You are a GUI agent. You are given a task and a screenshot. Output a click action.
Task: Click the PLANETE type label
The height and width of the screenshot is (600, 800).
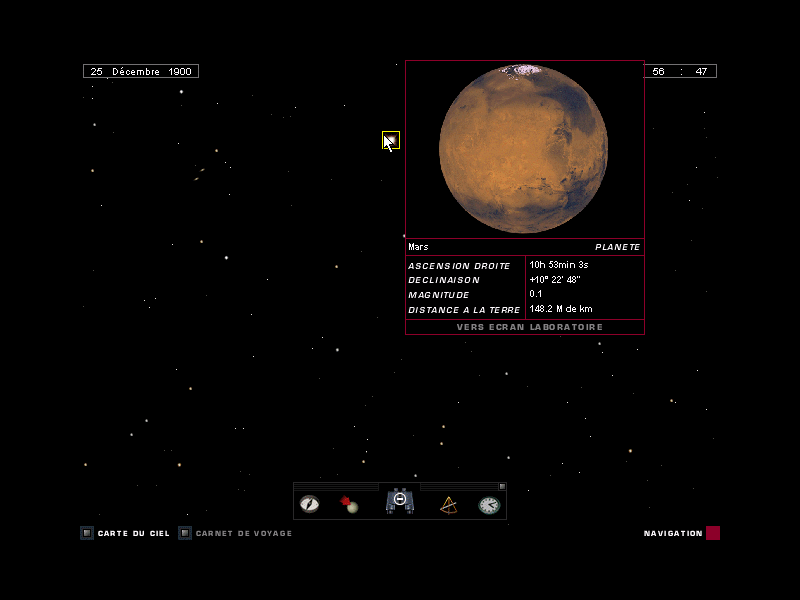617,247
